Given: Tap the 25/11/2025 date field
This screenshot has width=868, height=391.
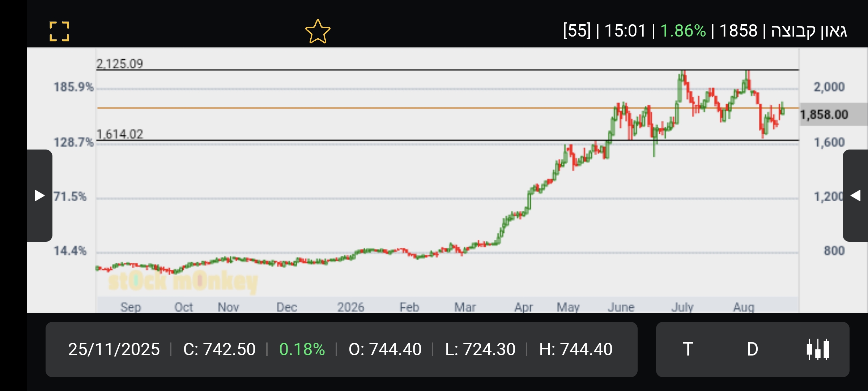Looking at the screenshot, I should [x=114, y=349].
